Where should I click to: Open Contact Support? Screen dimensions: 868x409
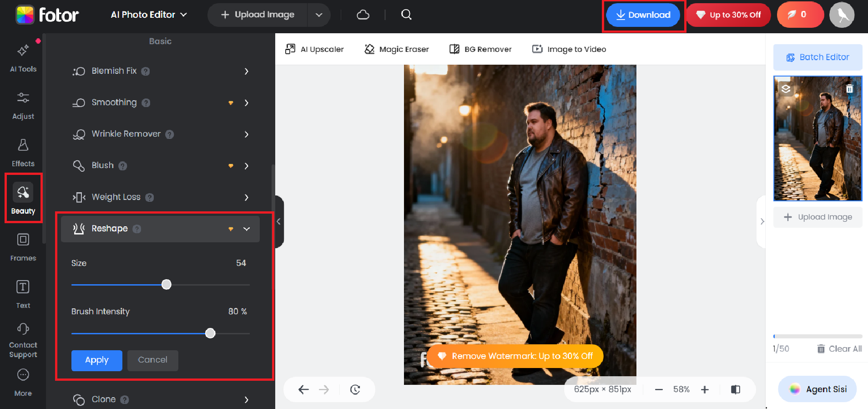point(23,341)
